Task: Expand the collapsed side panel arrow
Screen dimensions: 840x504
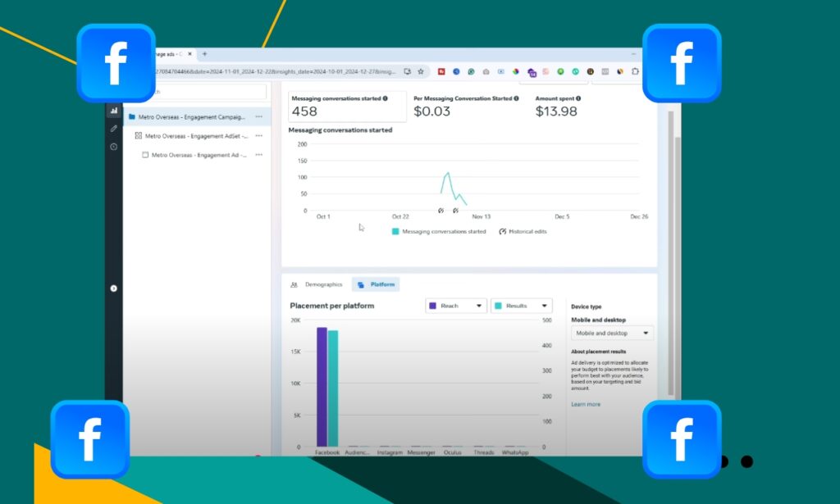Action: point(113,288)
